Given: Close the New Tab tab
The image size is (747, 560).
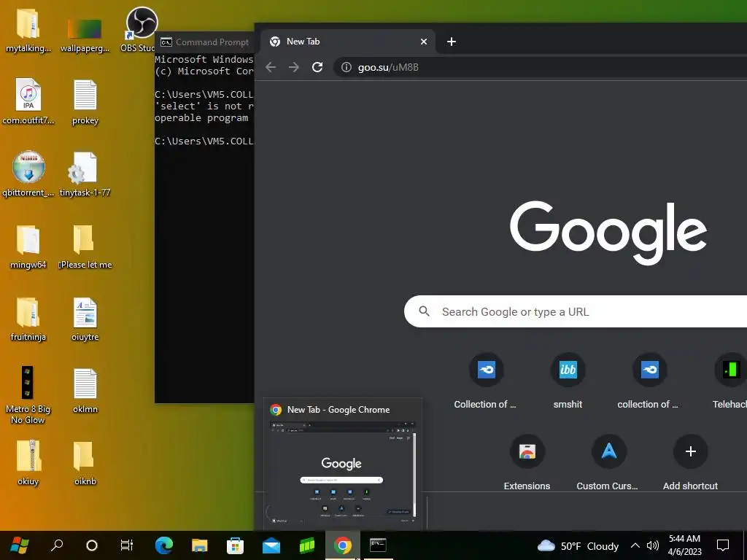Looking at the screenshot, I should (x=424, y=42).
